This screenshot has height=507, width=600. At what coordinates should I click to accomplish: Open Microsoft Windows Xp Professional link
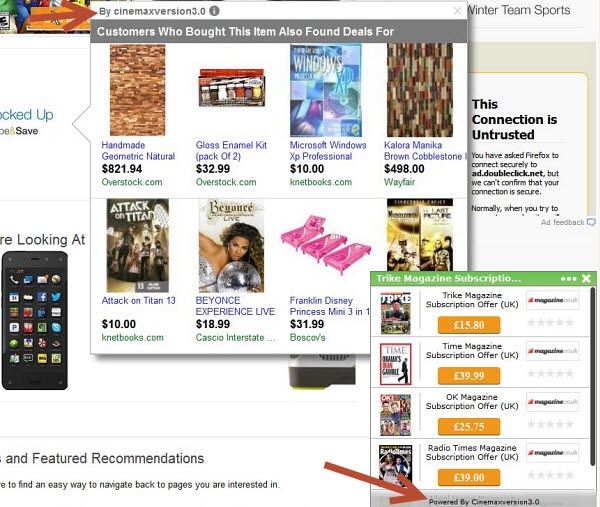coord(328,151)
